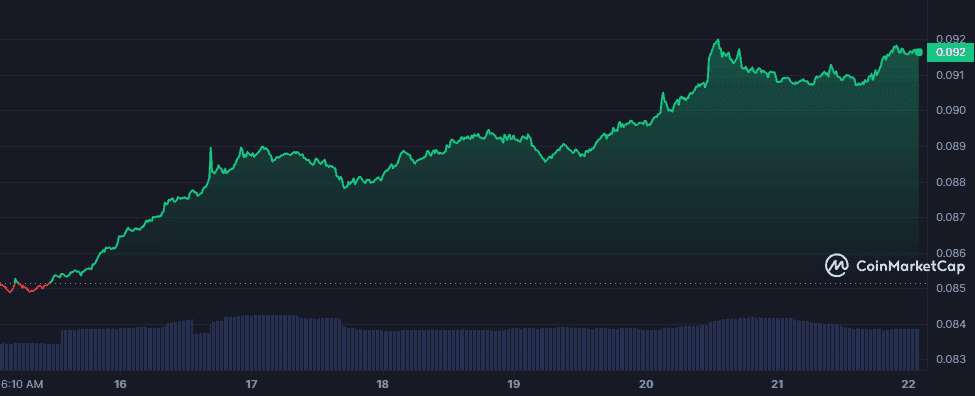Click the 0.091 price axis label
This screenshot has width=975, height=396.
[951, 75]
